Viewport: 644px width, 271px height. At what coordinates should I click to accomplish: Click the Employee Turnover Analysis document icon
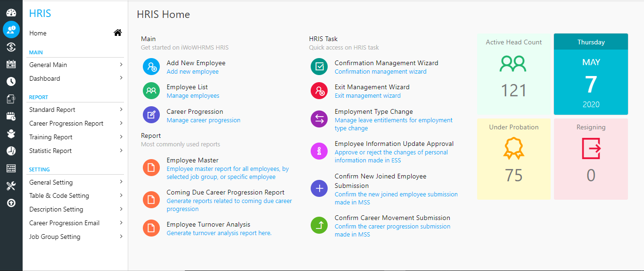151,228
